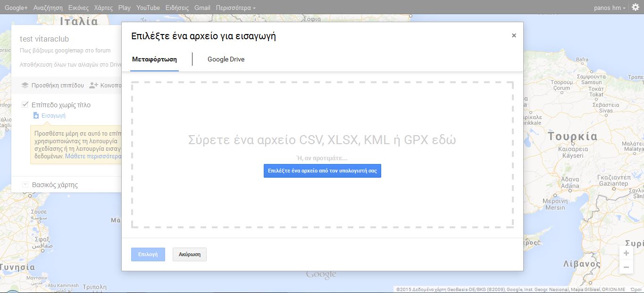
Task: Zoom out the map with the minus button
Action: [x=626, y=267]
